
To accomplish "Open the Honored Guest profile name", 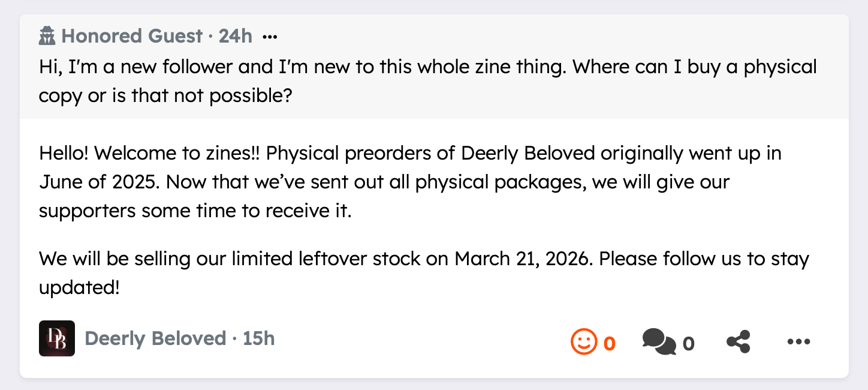I will tap(132, 37).
